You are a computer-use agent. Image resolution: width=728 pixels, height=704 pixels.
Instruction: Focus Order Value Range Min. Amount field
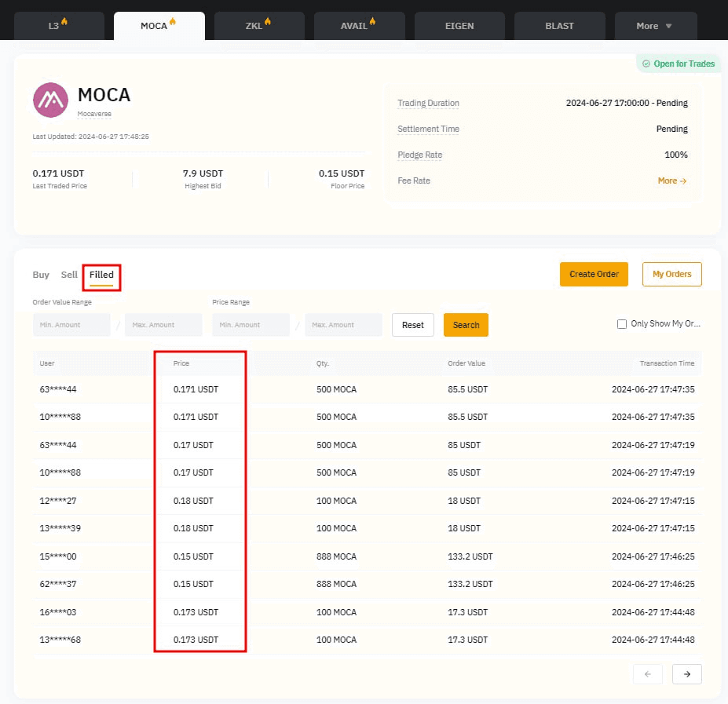(71, 325)
